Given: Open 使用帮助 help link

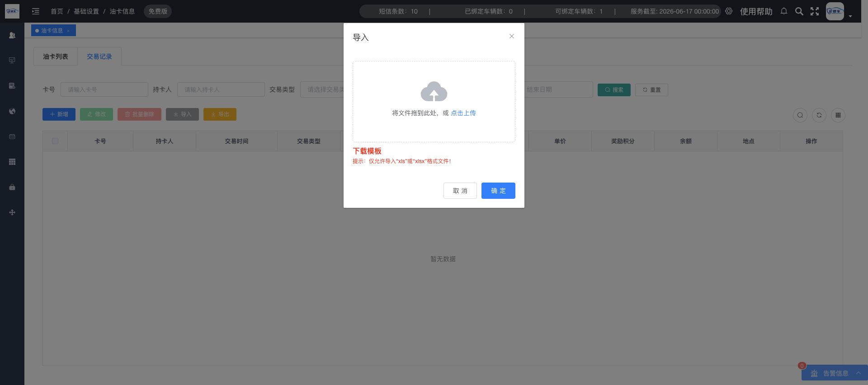Looking at the screenshot, I should pyautogui.click(x=756, y=11).
